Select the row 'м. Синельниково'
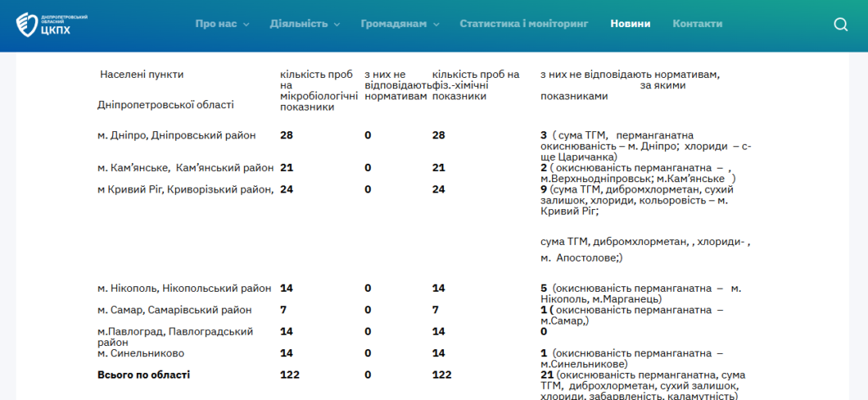Screen dimensions: 868x400 [x=141, y=353]
